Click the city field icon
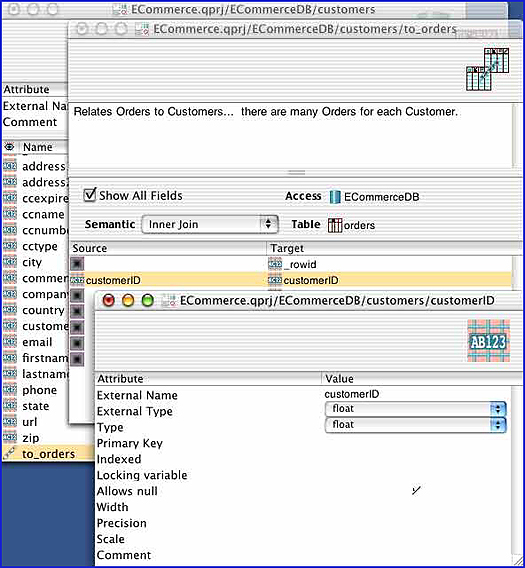 click(10, 262)
